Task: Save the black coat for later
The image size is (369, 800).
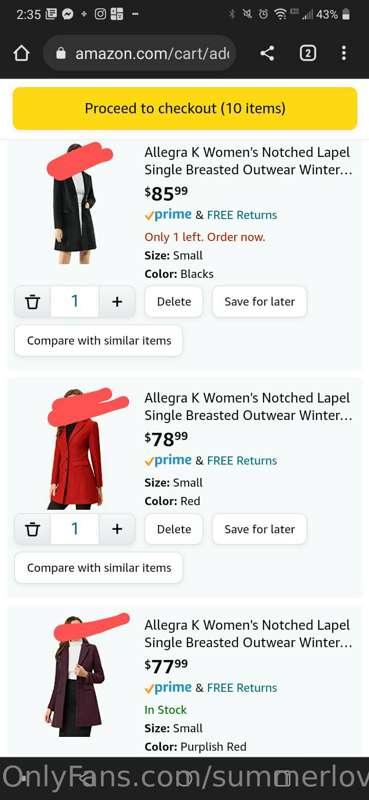Action: pos(259,302)
